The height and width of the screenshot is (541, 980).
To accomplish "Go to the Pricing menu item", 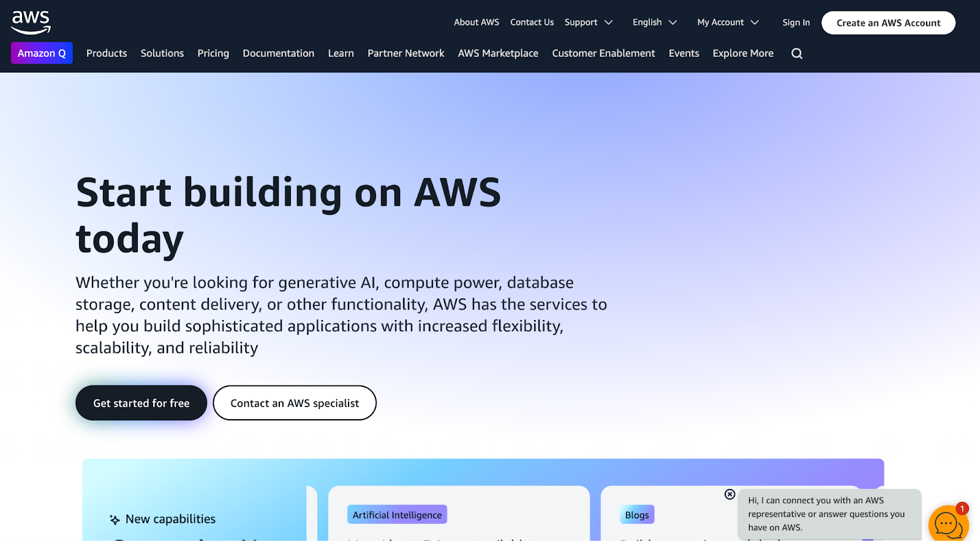I will coord(213,53).
